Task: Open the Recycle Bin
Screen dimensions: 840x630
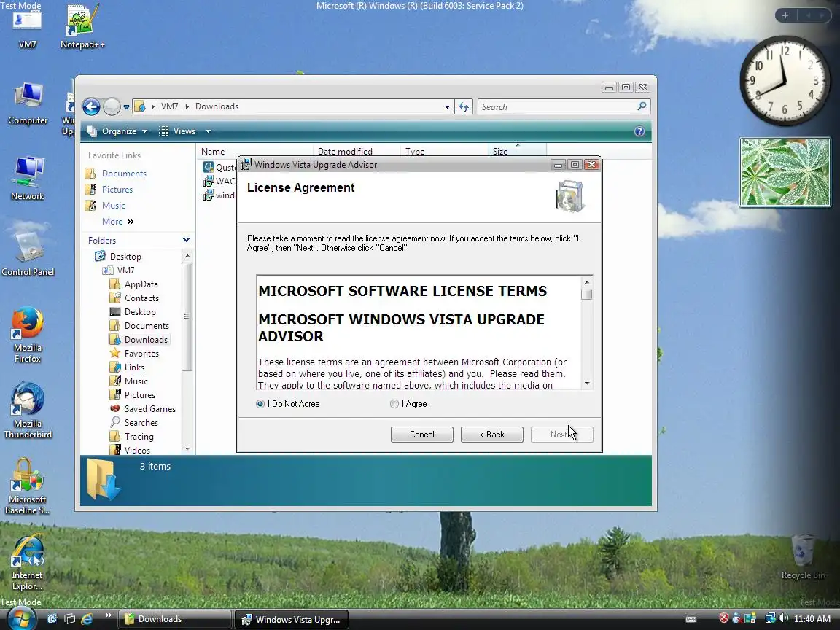Action: coord(803,557)
